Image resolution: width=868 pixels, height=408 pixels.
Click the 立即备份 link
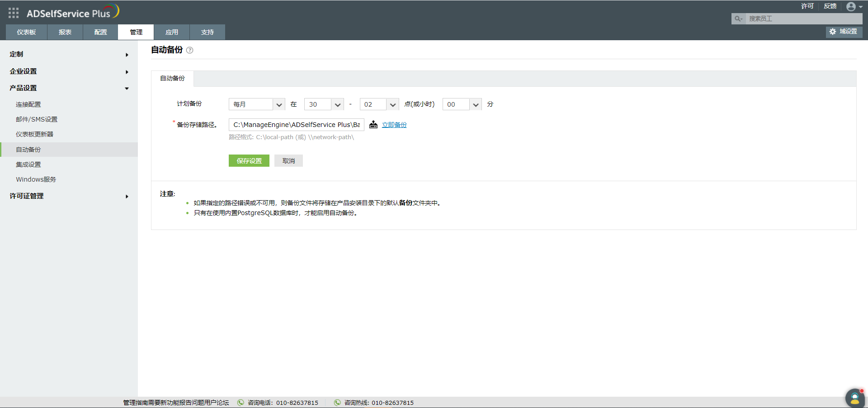pos(394,125)
